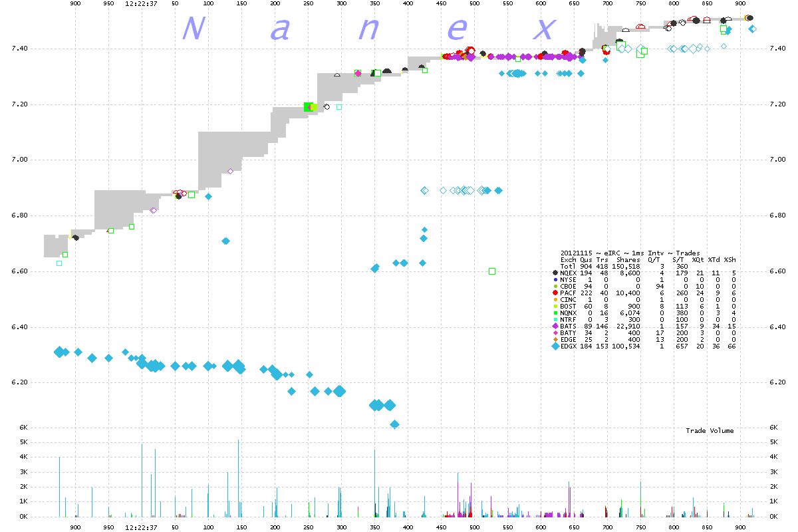Click the '%Sh' column header

(730, 260)
